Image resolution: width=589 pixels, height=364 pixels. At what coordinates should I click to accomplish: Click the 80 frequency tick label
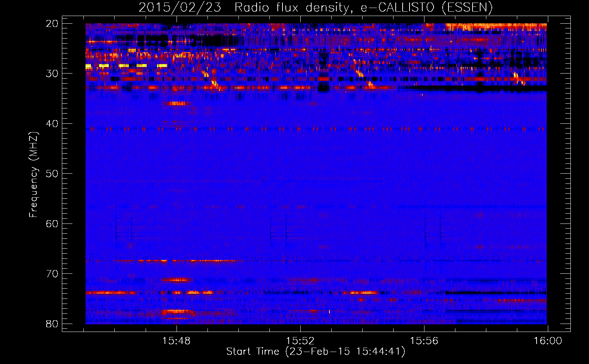(52, 324)
